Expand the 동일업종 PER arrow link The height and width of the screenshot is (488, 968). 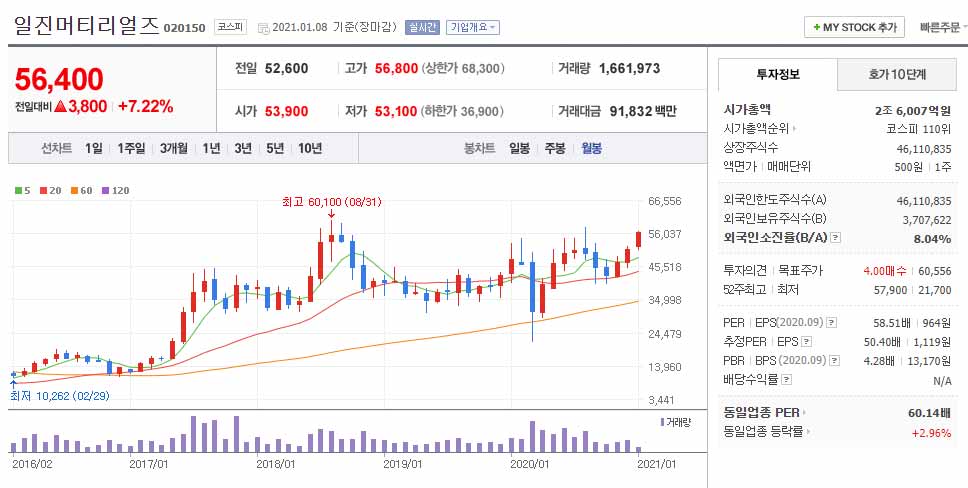(804, 413)
